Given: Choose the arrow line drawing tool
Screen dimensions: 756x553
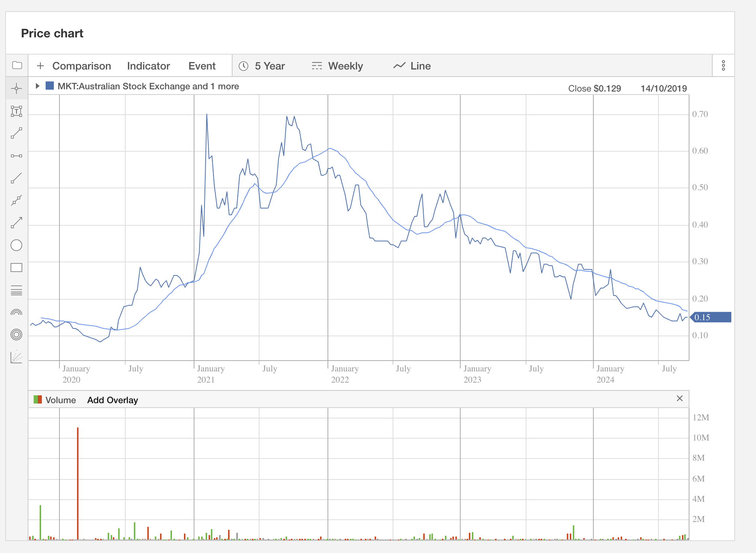Looking at the screenshot, I should pyautogui.click(x=16, y=223).
